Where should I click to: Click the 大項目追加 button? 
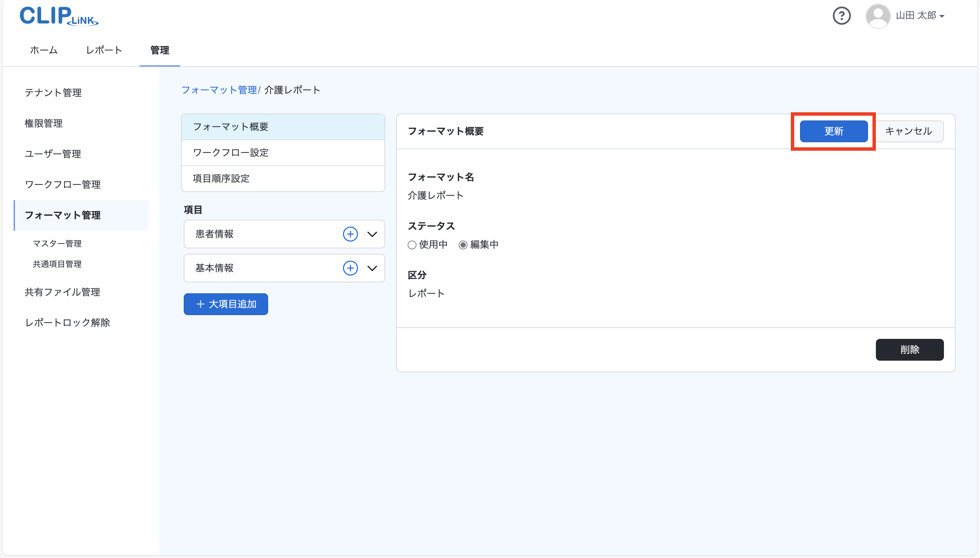coord(226,304)
